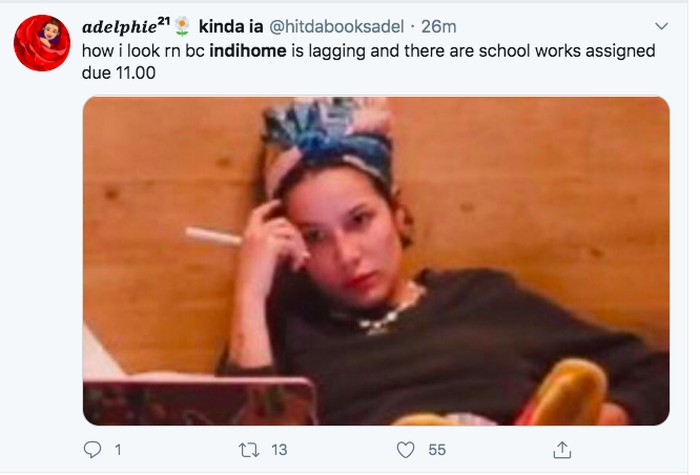Click the bold indihome keyword

click(256, 50)
